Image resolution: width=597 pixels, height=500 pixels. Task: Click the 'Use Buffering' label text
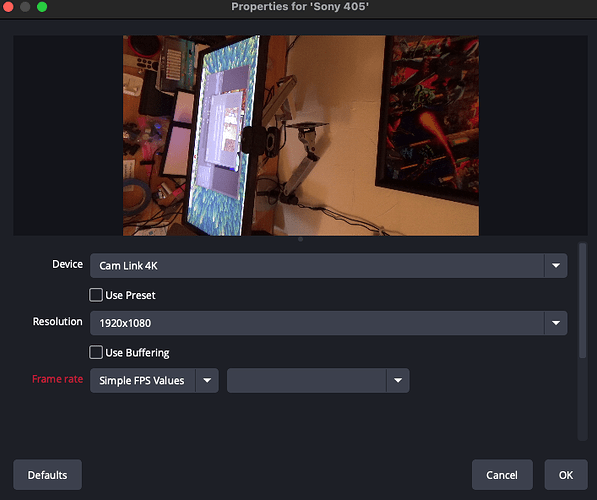pos(137,353)
